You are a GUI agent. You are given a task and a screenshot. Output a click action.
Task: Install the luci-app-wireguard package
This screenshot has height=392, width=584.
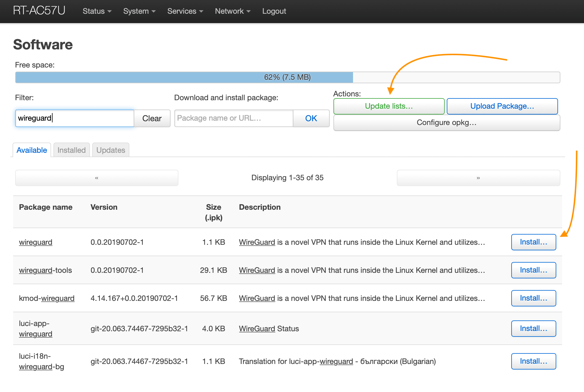[x=533, y=329]
